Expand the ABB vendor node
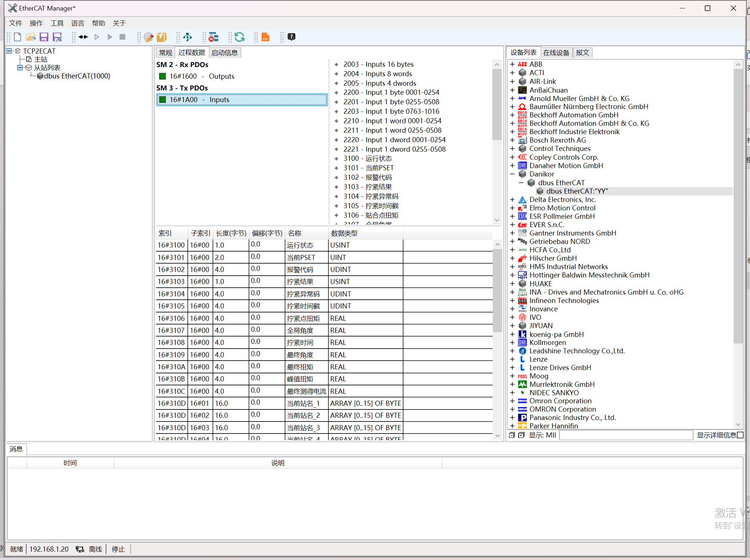This screenshot has width=750, height=560. click(512, 64)
